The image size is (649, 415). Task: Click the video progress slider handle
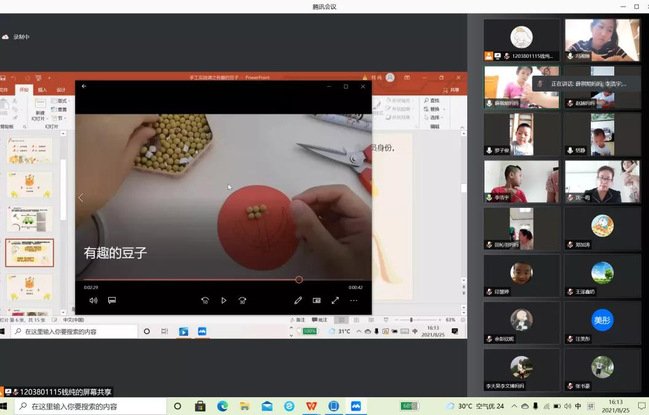[x=299, y=280]
